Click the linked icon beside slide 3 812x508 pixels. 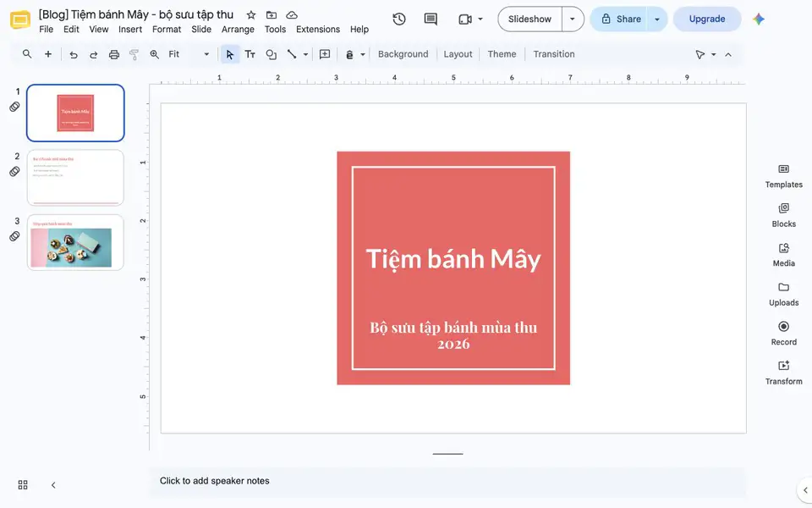(x=14, y=236)
